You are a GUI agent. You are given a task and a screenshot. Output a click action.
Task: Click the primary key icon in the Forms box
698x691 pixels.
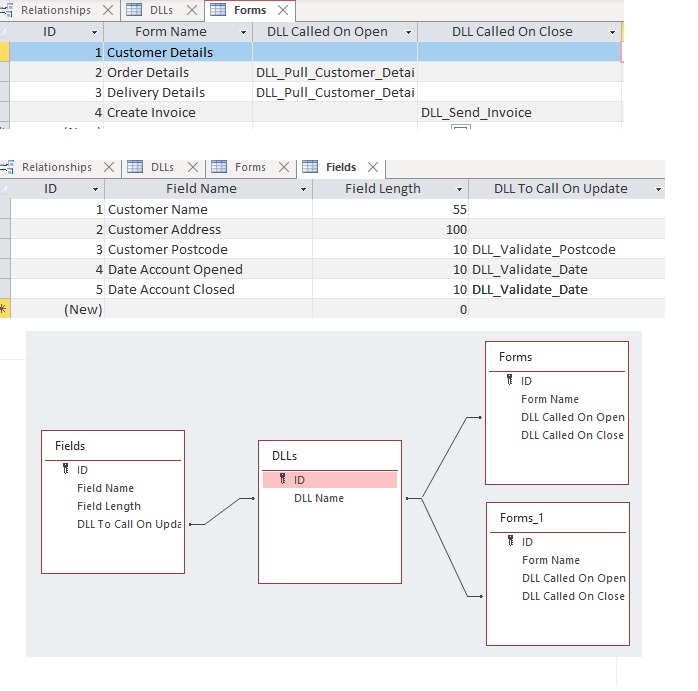510,380
